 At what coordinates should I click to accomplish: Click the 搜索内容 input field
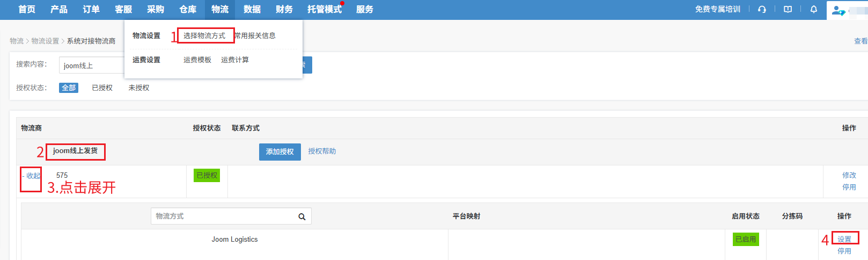[91, 66]
